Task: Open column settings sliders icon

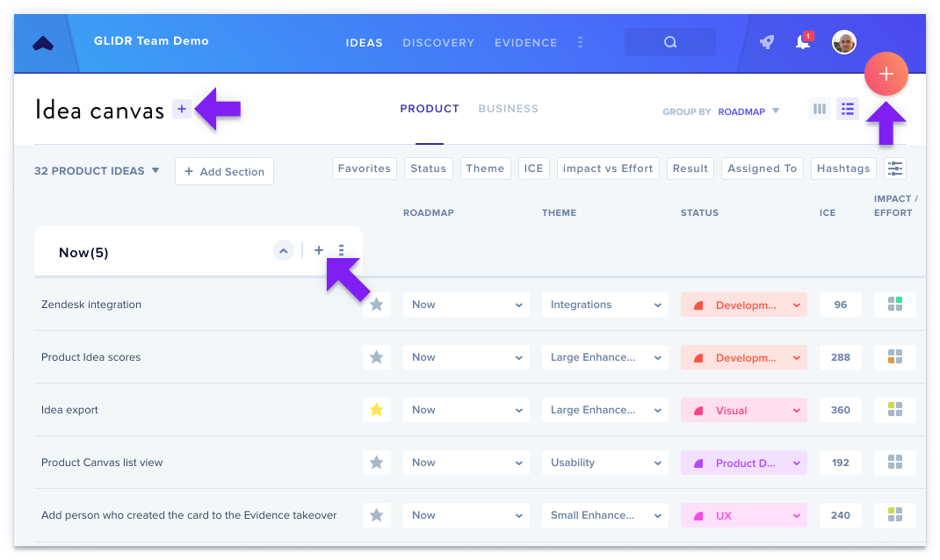Action: click(895, 169)
